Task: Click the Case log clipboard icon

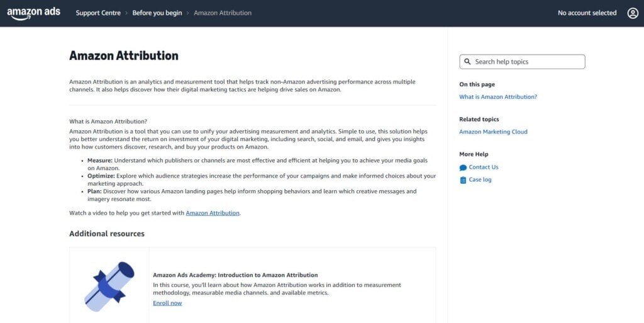Action: [464, 180]
